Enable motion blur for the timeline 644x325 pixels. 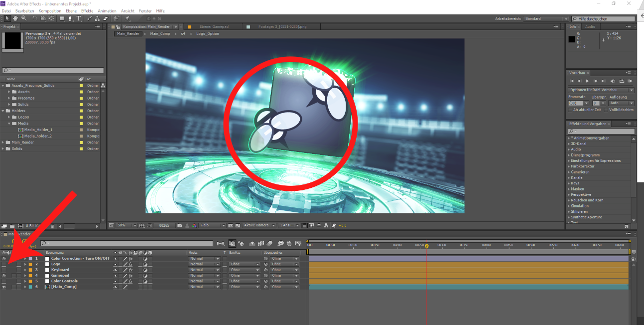pyautogui.click(x=269, y=243)
